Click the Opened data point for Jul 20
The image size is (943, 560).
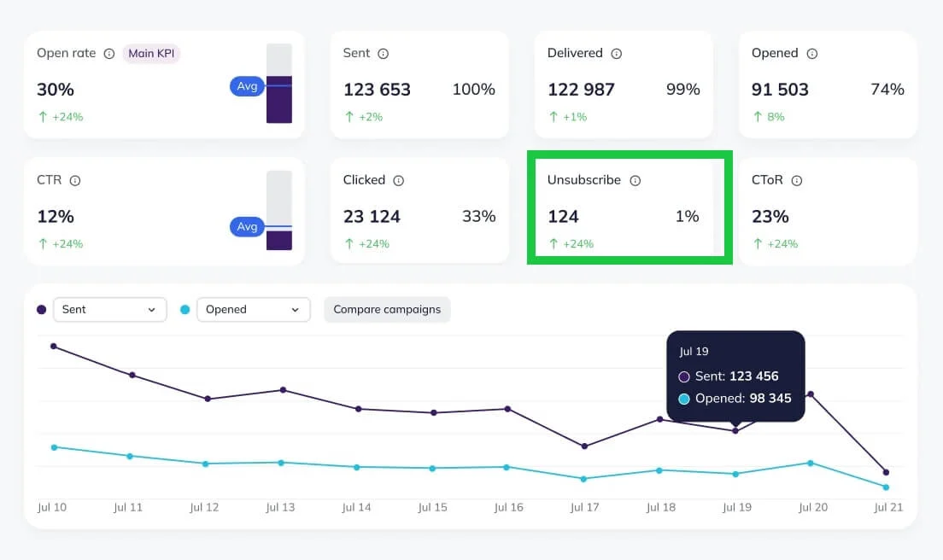pyautogui.click(x=811, y=463)
